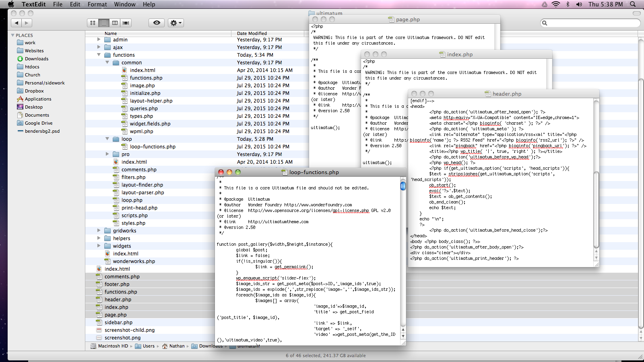This screenshot has height=362, width=644.
Task: Click the page.php title bar document icon
Action: pyautogui.click(x=391, y=19)
